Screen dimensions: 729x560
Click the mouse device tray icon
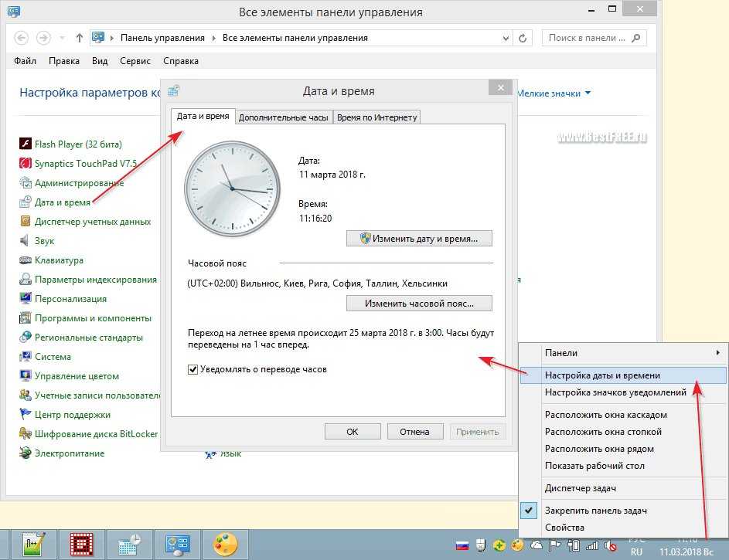pos(481,545)
